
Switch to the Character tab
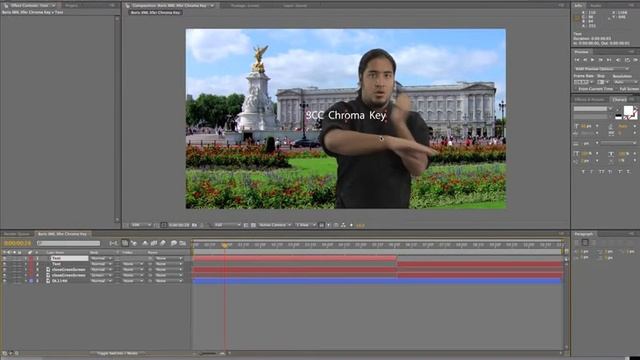pyautogui.click(x=619, y=100)
